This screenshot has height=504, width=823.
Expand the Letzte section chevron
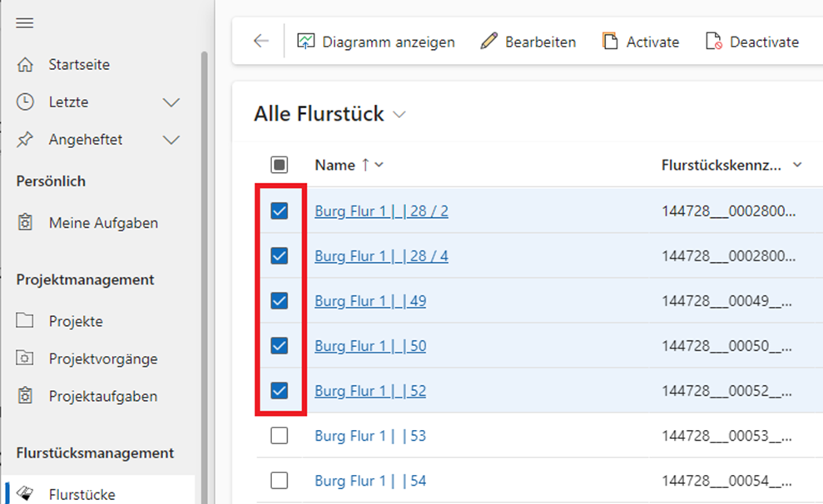pyautogui.click(x=171, y=102)
